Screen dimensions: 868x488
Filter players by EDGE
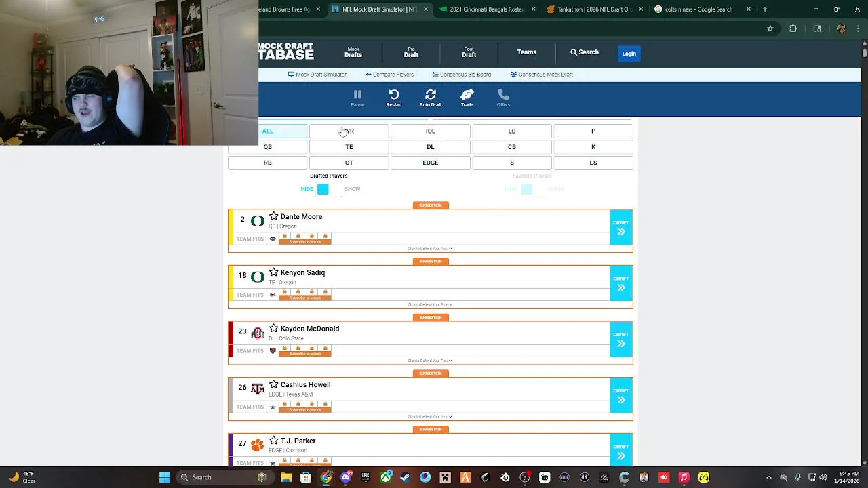pos(431,163)
